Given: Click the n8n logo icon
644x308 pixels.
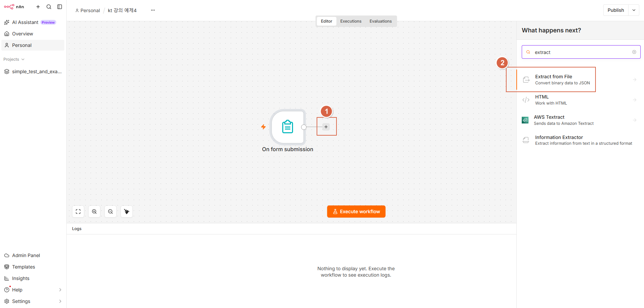Looking at the screenshot, I should click(9, 7).
